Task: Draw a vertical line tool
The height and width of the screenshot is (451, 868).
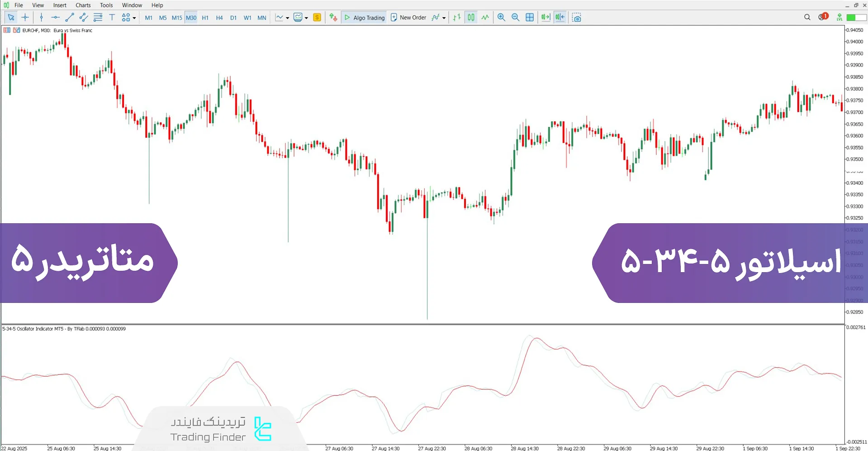Action: tap(41, 18)
